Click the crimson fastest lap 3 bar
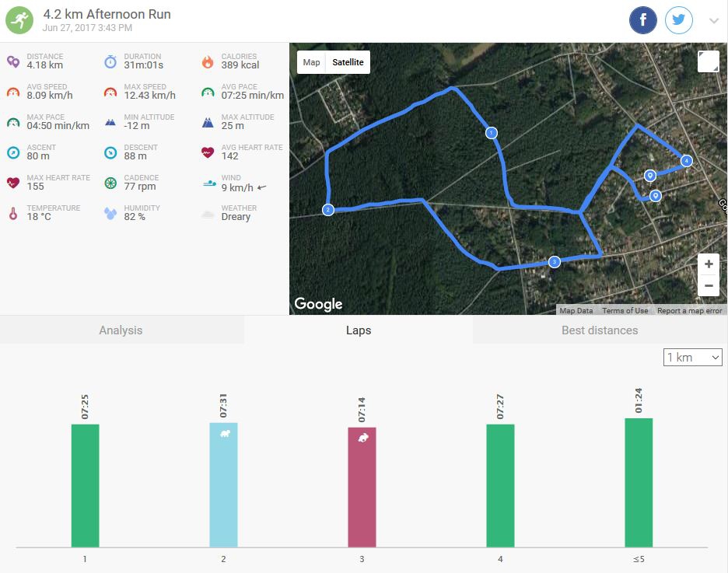 tap(362, 487)
